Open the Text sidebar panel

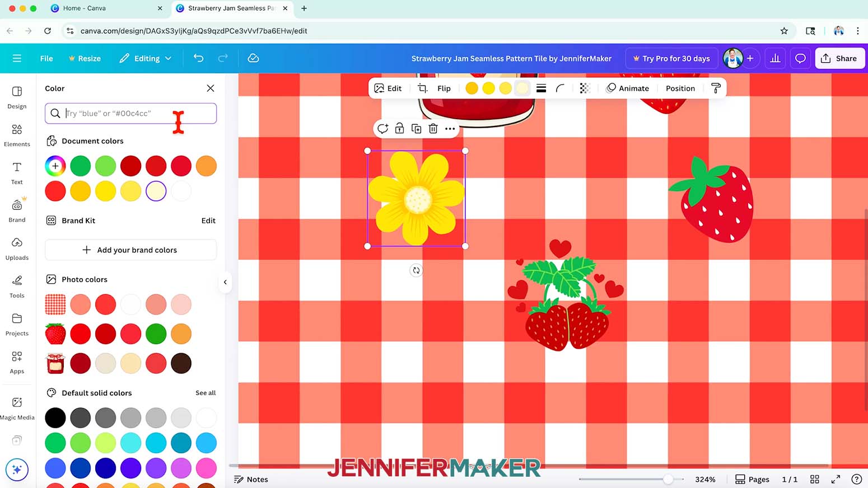point(17,173)
